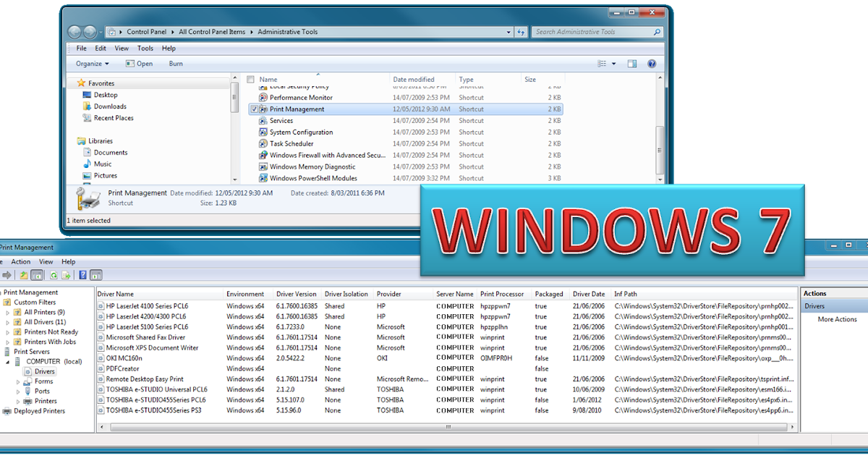Click the Explorer forward navigation arrow

click(x=90, y=32)
